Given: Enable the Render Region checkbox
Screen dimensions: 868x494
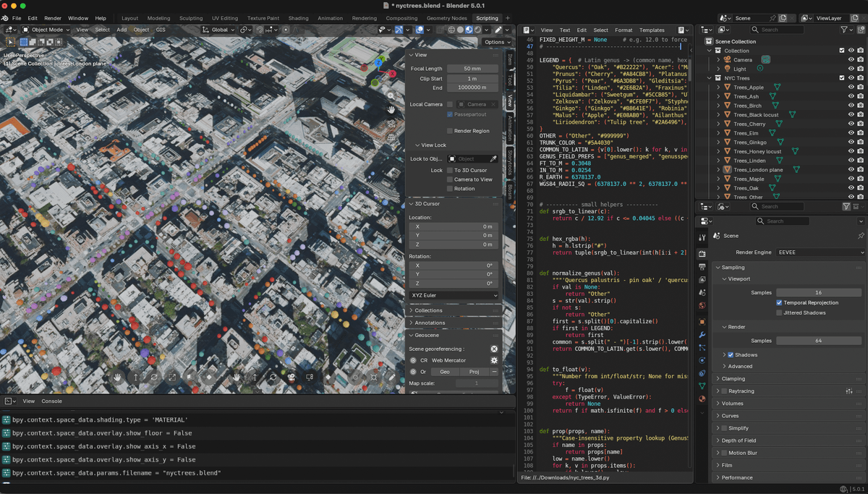Looking at the screenshot, I should [450, 131].
